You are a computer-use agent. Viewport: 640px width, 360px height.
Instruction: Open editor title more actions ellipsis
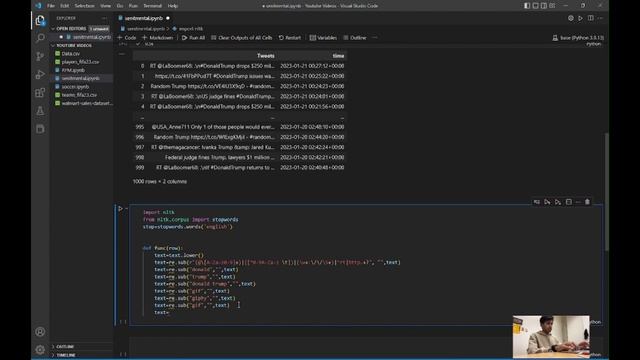point(600,18)
